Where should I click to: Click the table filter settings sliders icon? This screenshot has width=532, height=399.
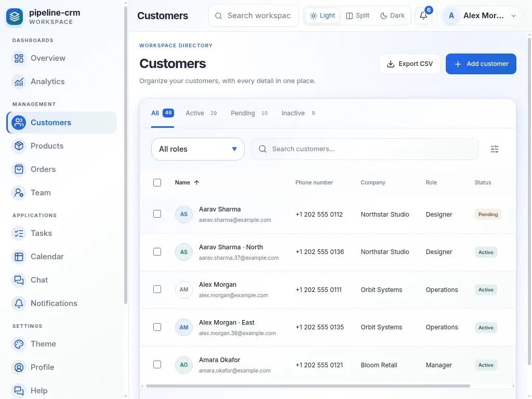point(495,149)
